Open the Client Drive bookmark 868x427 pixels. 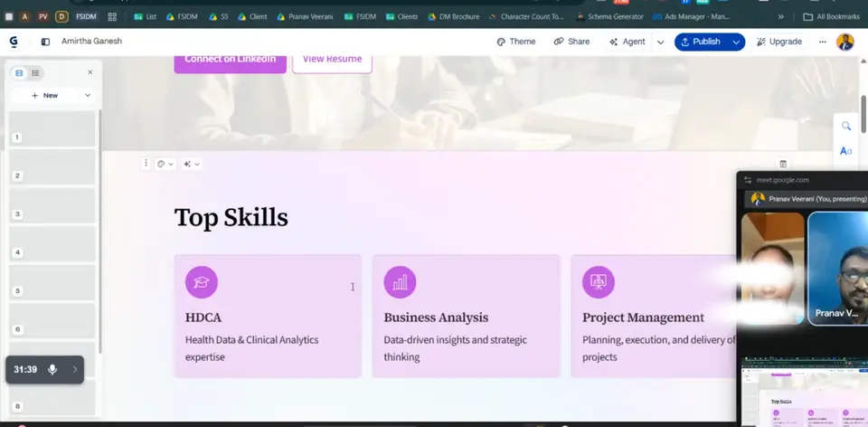252,16
